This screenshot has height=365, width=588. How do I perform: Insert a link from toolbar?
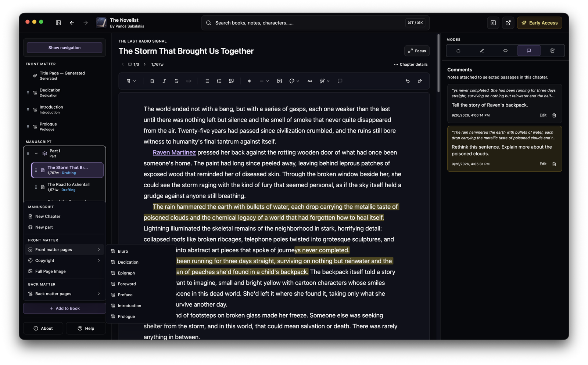tap(189, 81)
